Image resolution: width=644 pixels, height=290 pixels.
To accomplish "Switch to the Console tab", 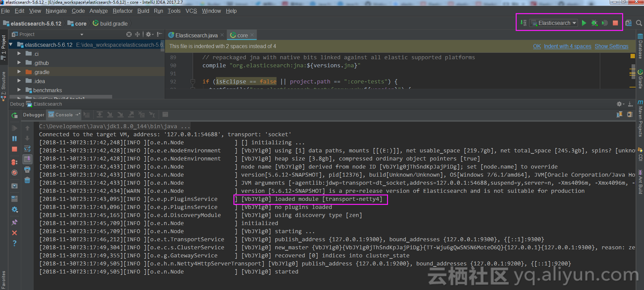I will pos(64,115).
